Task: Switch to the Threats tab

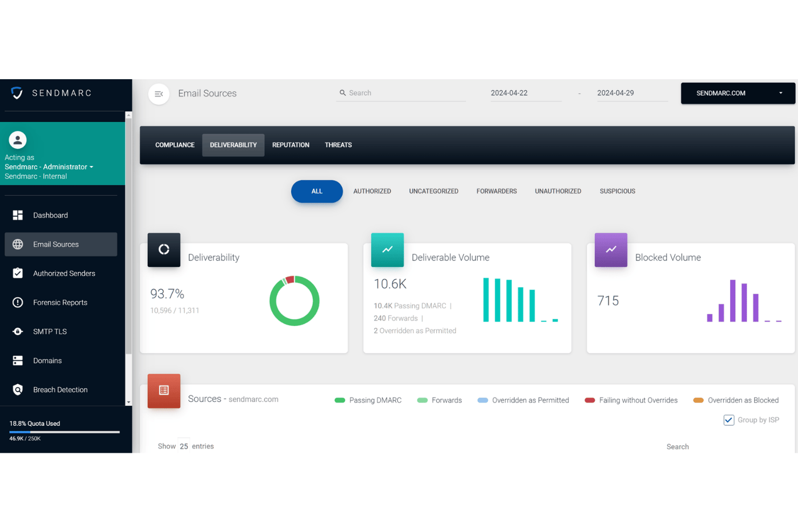Action: pos(338,145)
